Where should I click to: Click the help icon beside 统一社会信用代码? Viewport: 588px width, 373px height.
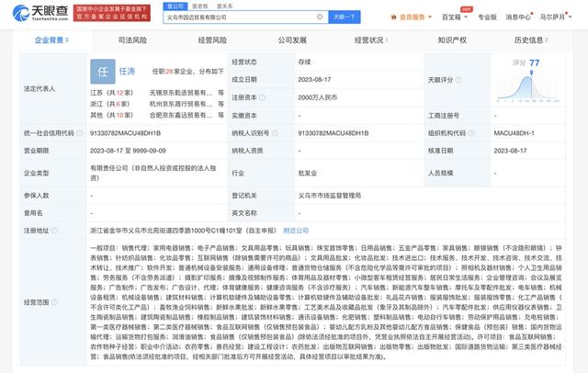tap(79, 133)
